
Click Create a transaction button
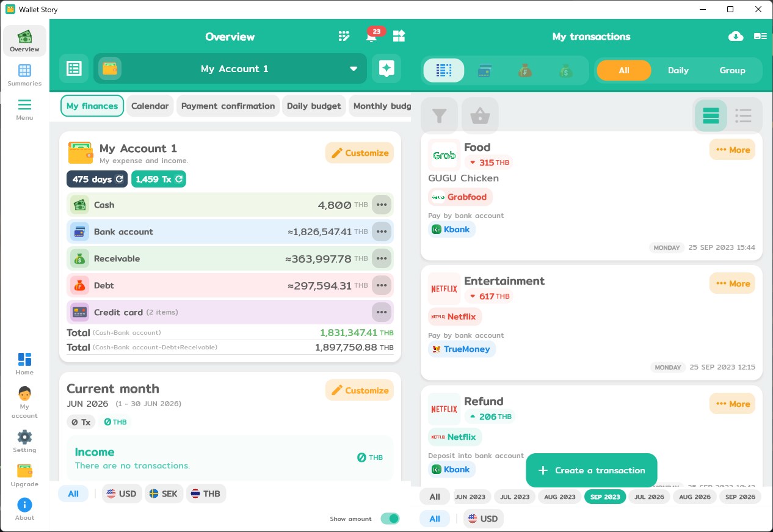click(591, 470)
